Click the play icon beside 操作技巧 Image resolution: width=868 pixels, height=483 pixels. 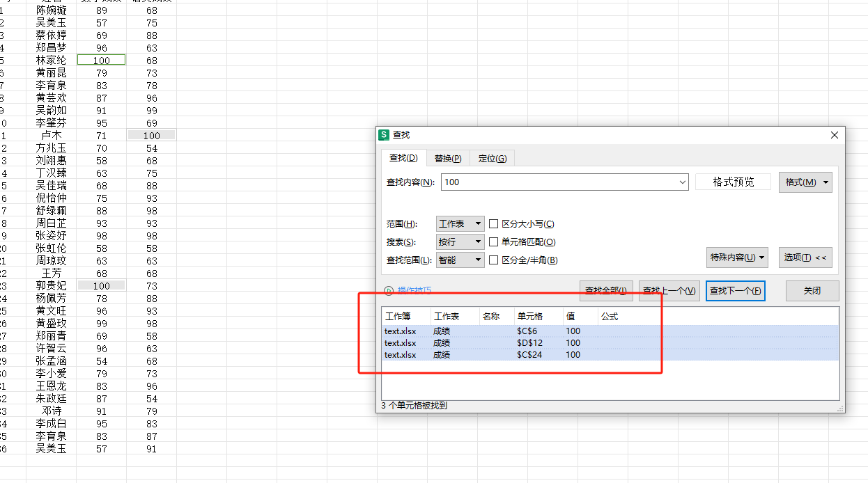pyautogui.click(x=389, y=290)
